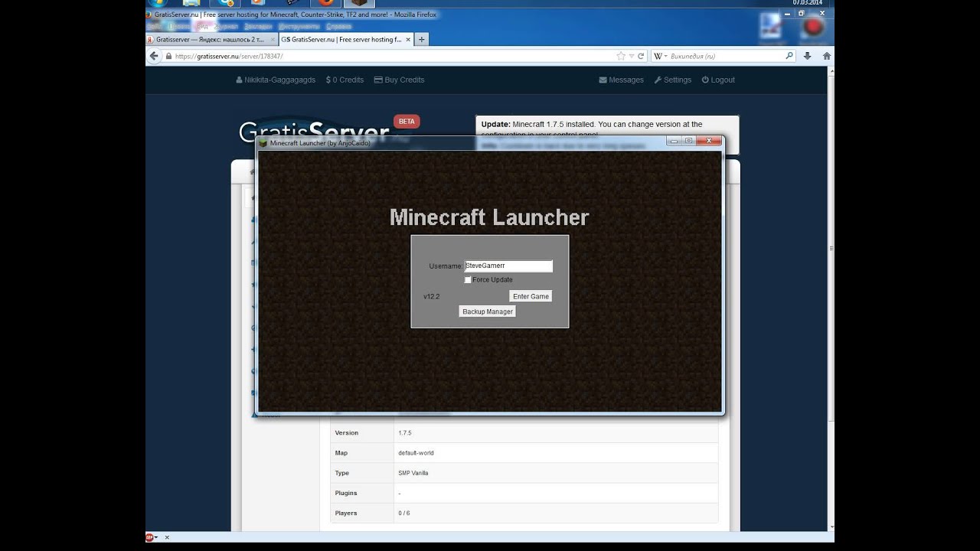Go to the Firefox home page
This screenshot has width=980, height=551.
[x=826, y=56]
